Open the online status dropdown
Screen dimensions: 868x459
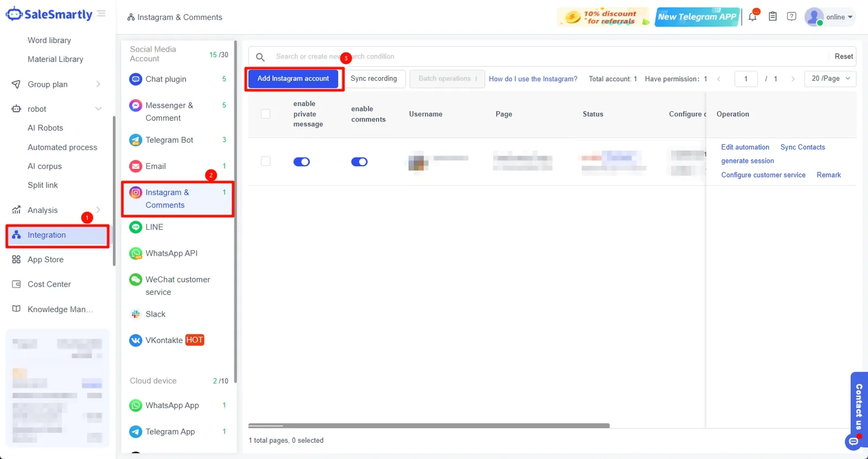[839, 17]
